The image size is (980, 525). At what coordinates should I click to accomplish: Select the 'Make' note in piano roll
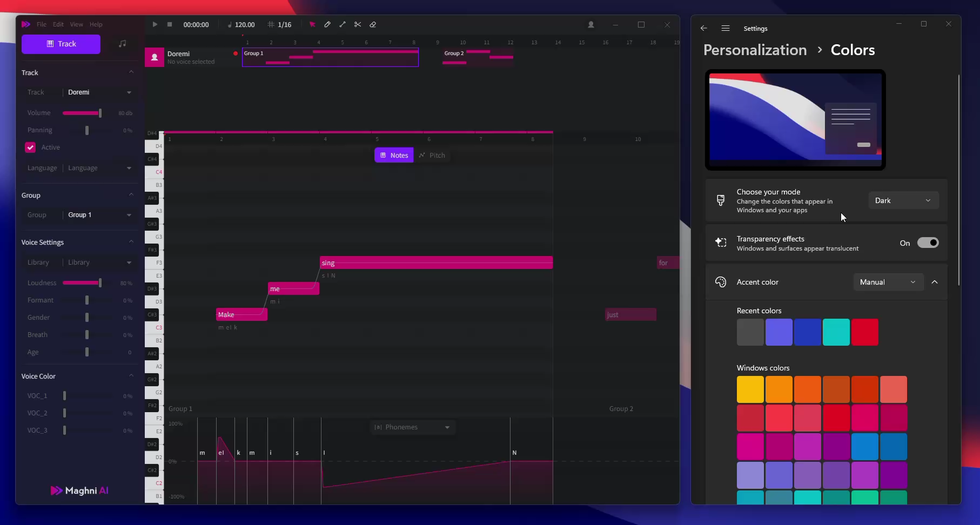pyautogui.click(x=241, y=314)
